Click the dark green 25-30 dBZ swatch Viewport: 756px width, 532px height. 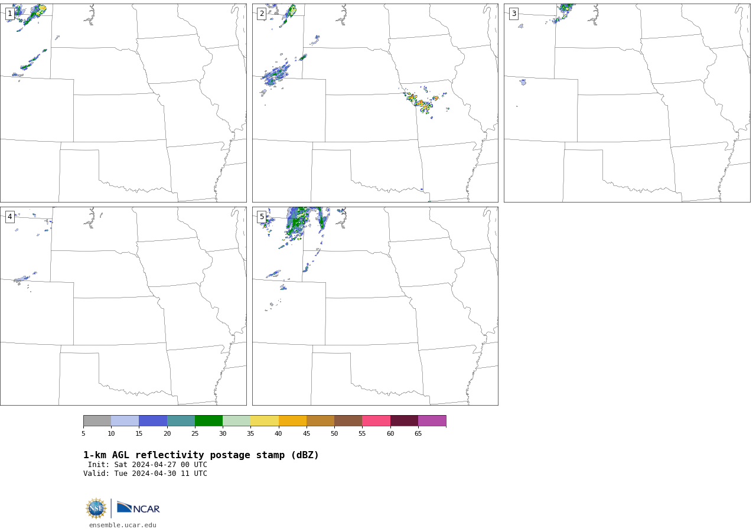tap(208, 421)
